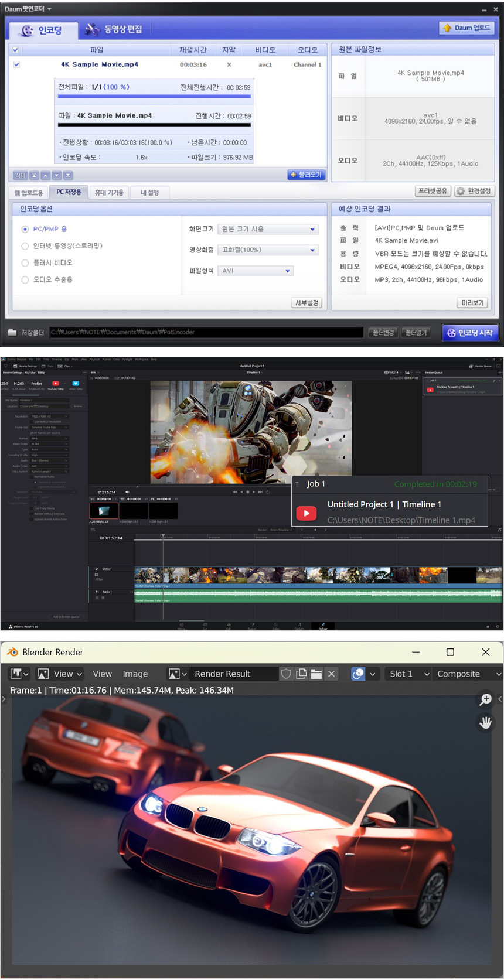The height and width of the screenshot is (980, 504).
Task: Select the pan hand icon in Blender
Action: [x=485, y=722]
